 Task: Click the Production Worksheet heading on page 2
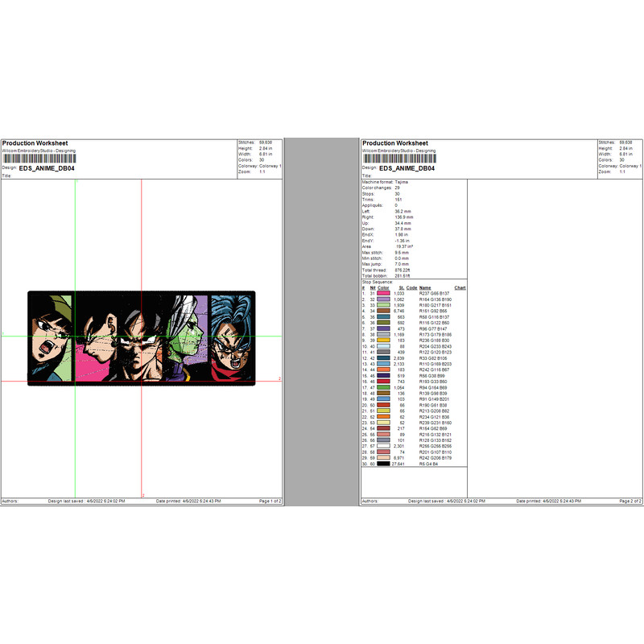click(x=394, y=143)
